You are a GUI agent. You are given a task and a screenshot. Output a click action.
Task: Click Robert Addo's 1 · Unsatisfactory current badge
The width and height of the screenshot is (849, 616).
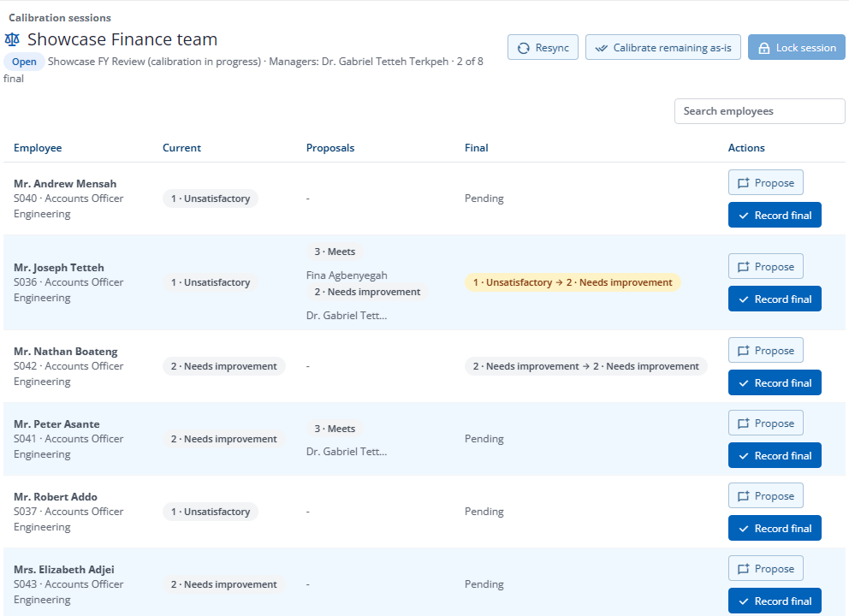[x=211, y=512]
